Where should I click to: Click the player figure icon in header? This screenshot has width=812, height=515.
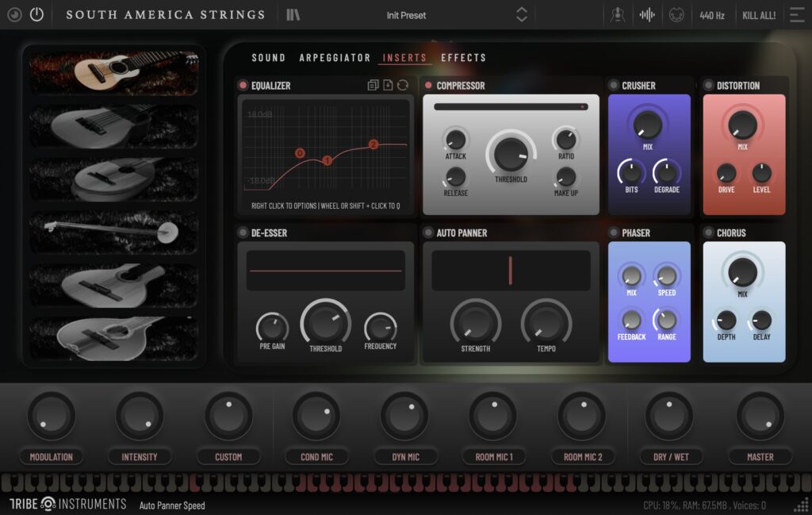(617, 15)
